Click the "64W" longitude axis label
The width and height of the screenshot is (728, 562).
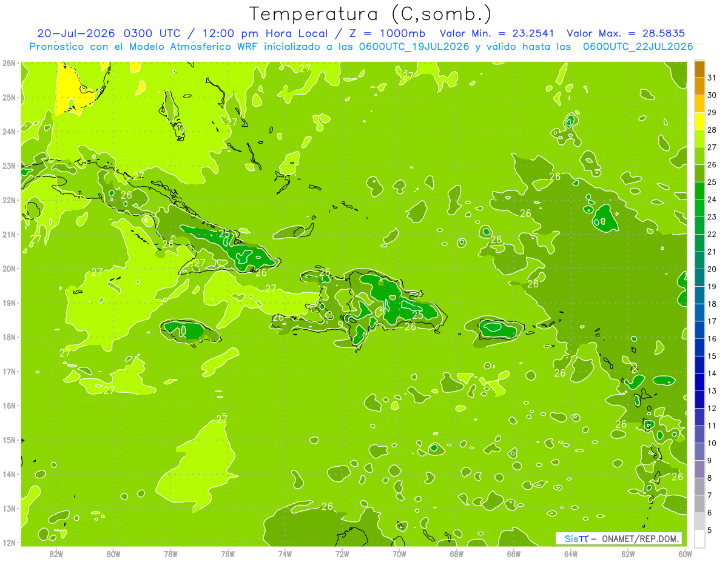coord(571,554)
